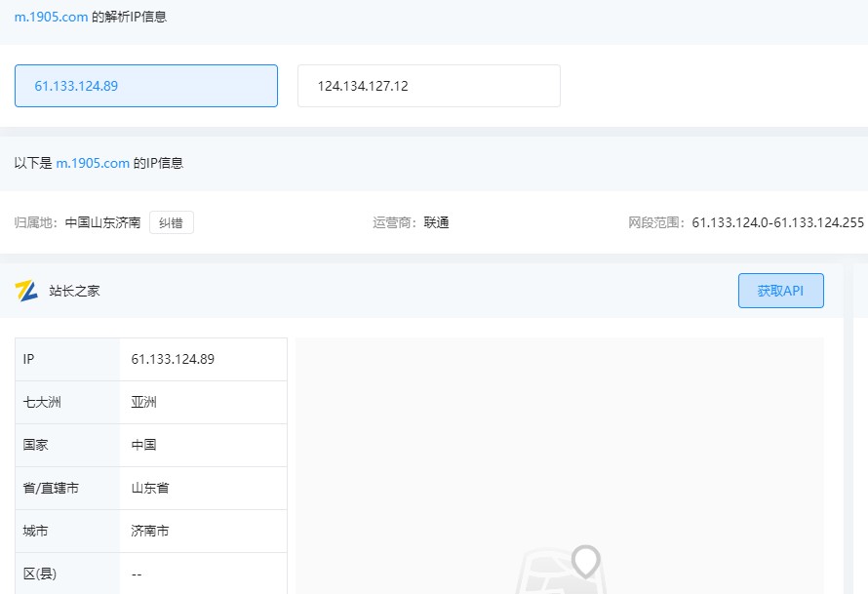Select the 中国 country cell

[x=144, y=445]
